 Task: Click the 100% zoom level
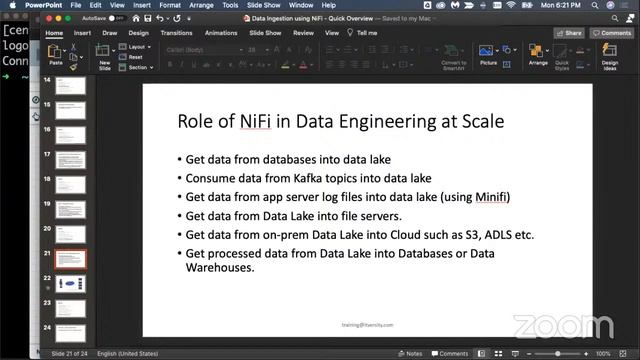click(x=603, y=353)
